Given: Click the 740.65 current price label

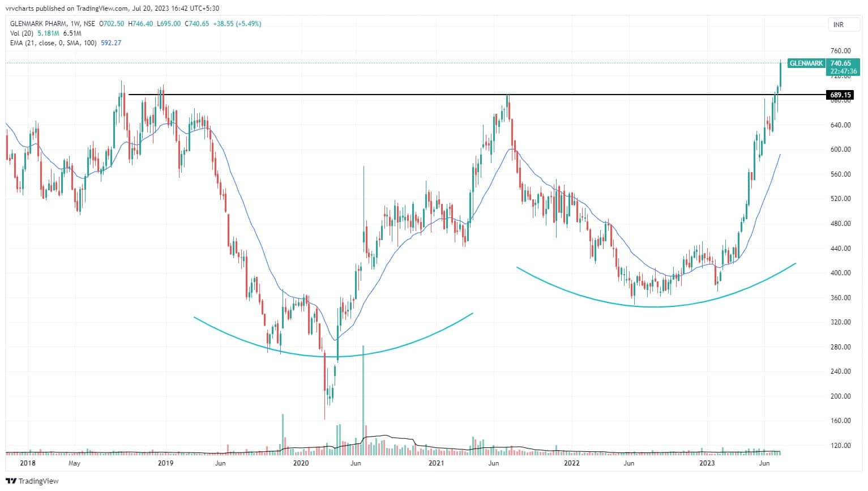Looking at the screenshot, I should point(840,63).
